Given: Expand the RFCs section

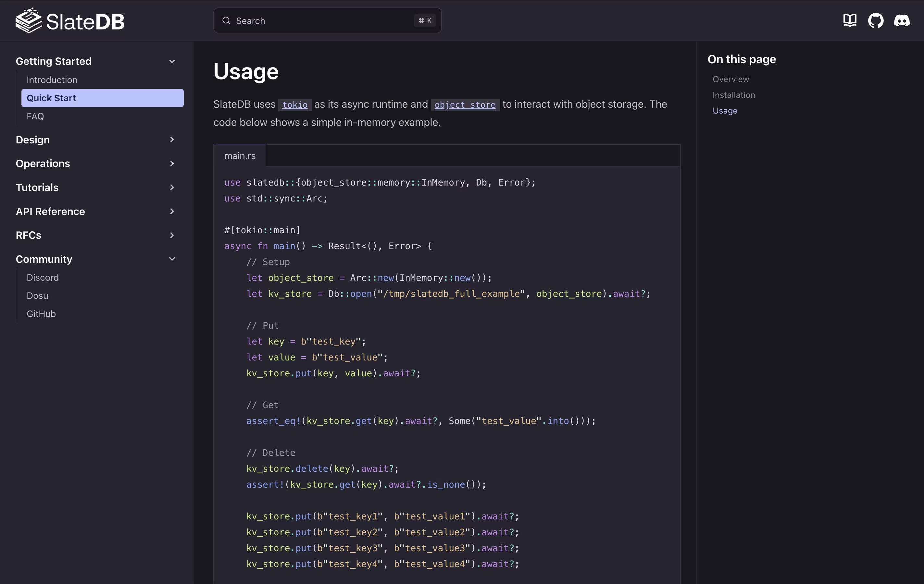Looking at the screenshot, I should (172, 236).
